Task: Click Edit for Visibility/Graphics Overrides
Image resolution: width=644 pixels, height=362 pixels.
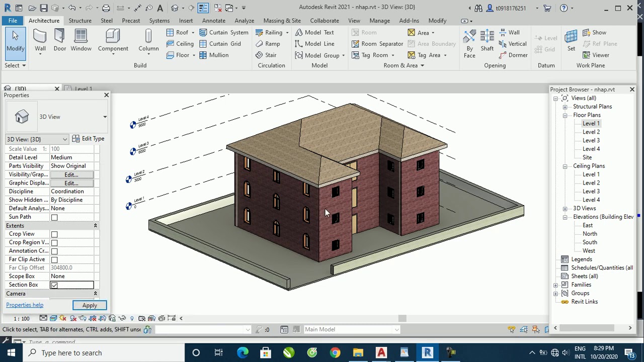Action: coord(71,175)
